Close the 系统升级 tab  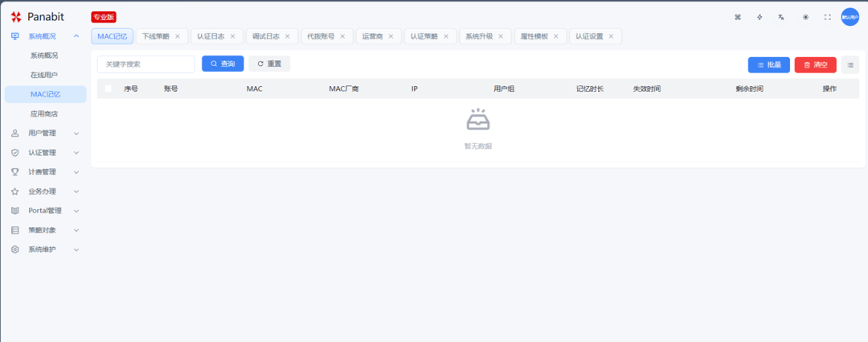[501, 36]
